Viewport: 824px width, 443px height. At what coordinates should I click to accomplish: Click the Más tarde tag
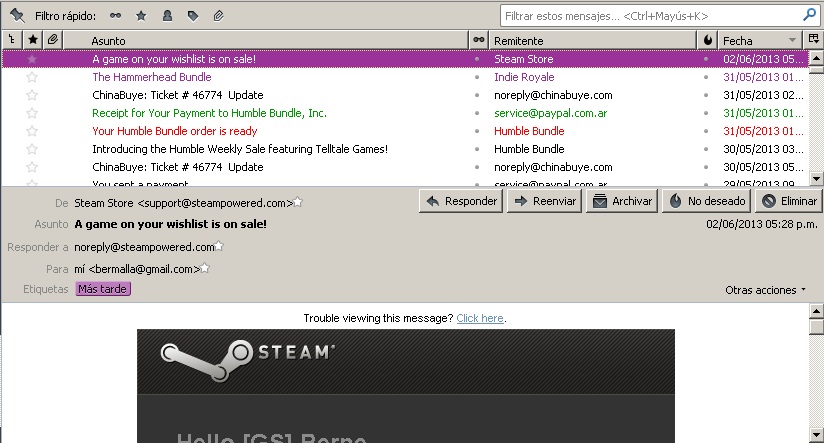[103, 289]
